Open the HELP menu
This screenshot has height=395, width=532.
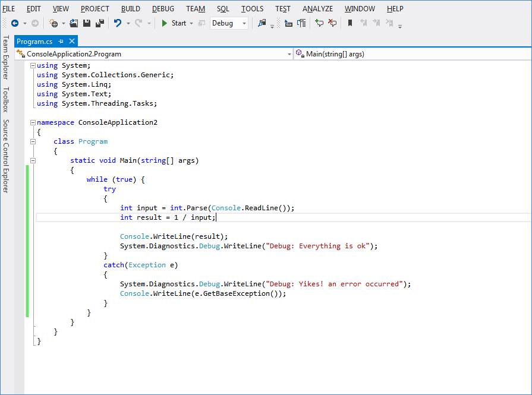(x=395, y=9)
